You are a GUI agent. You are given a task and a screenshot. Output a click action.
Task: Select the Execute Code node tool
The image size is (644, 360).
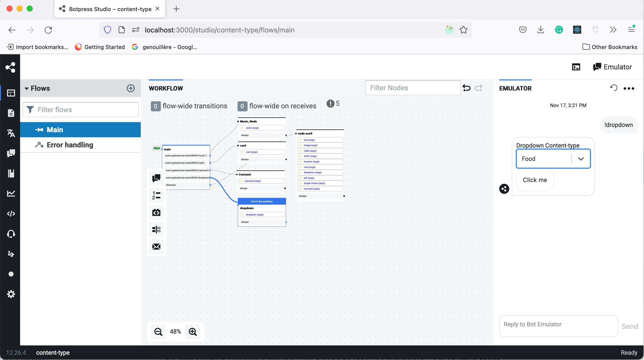tap(156, 212)
